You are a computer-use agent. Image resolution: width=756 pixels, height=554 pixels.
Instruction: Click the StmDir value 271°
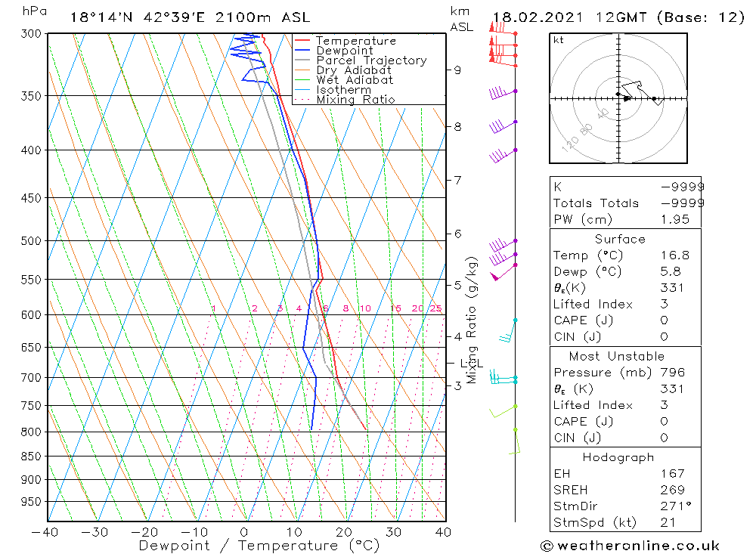(676, 506)
